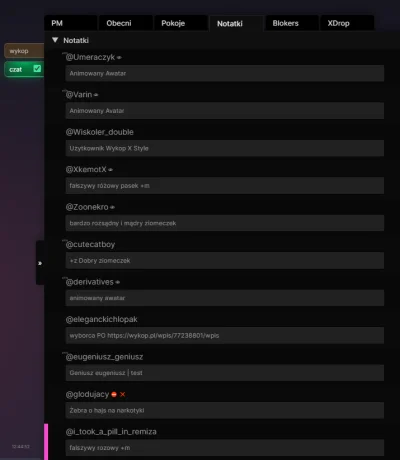Image resolution: width=400 pixels, height=460 pixels.
Task: Open the @eleganckichlopak user link
Action: [x=102, y=319]
